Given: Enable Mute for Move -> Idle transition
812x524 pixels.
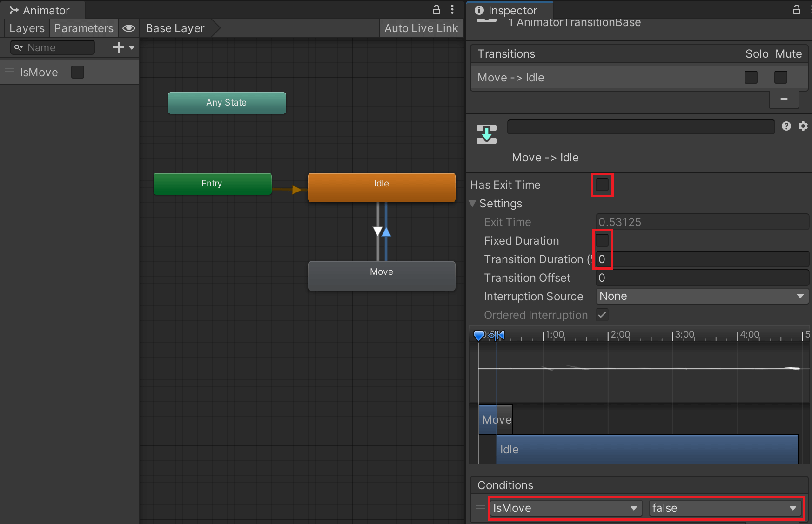Looking at the screenshot, I should (x=781, y=77).
